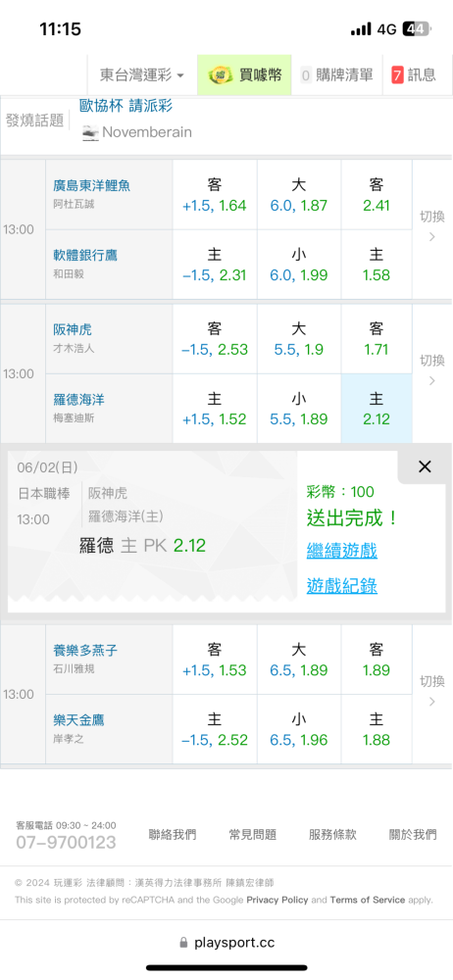Open 訊息 with 7 notifications
This screenshot has width=453, height=980.
point(414,75)
